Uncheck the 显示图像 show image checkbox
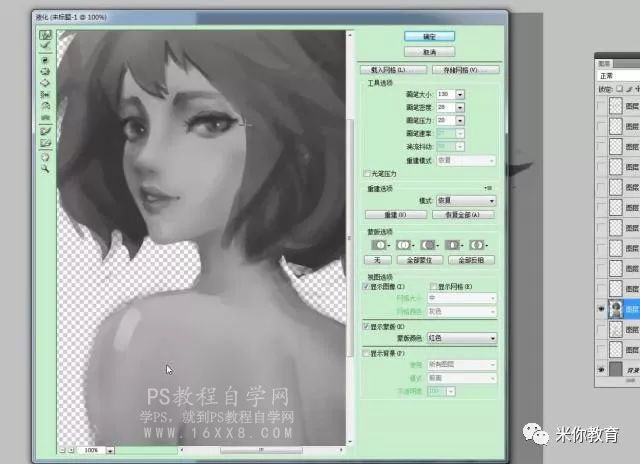The image size is (640, 464). [x=366, y=286]
